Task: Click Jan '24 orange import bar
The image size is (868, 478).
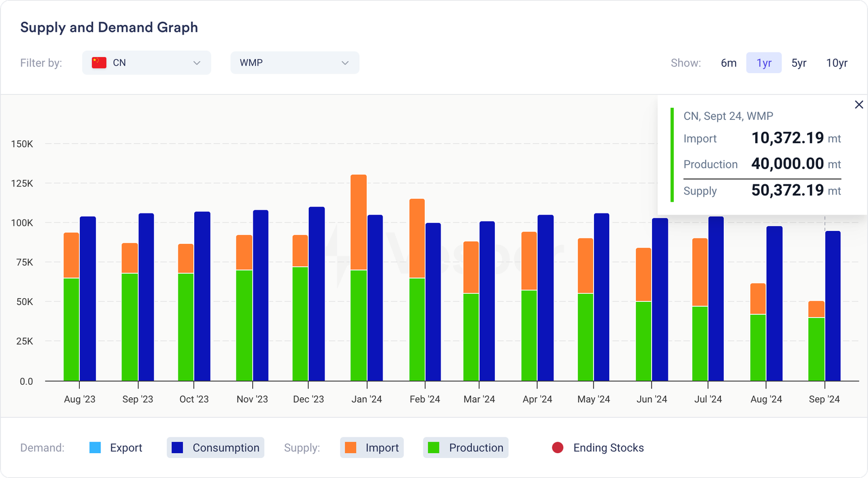Action: 359,222
